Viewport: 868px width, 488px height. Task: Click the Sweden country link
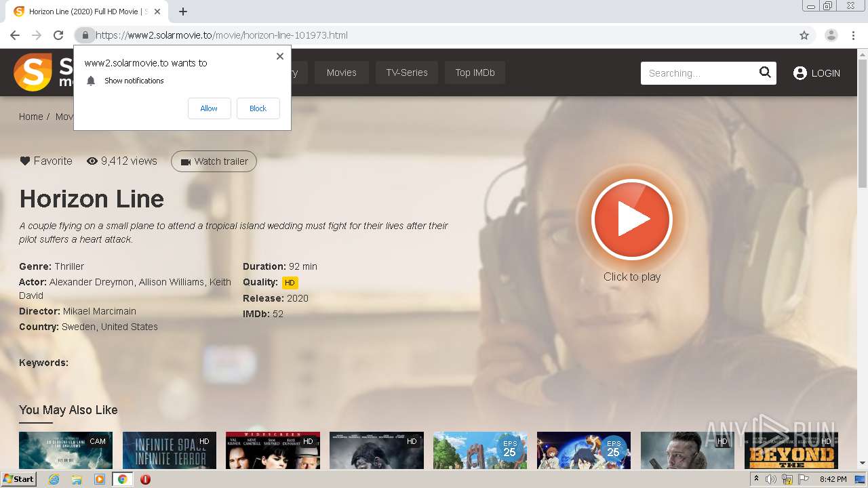coord(79,327)
